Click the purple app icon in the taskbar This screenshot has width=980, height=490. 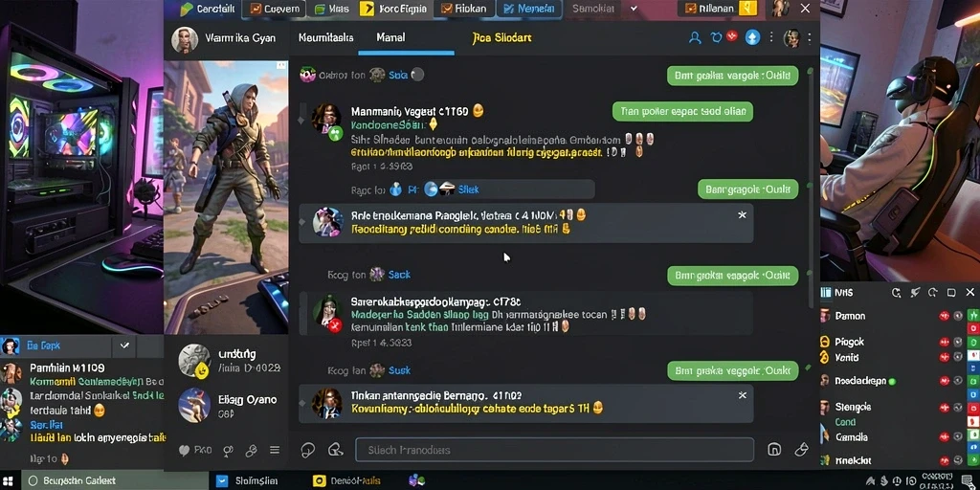(x=416, y=480)
